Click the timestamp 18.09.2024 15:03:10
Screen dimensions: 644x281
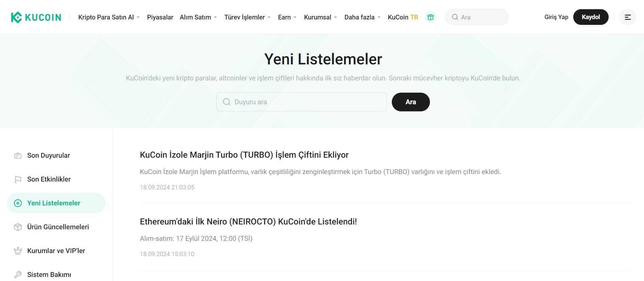(167, 254)
